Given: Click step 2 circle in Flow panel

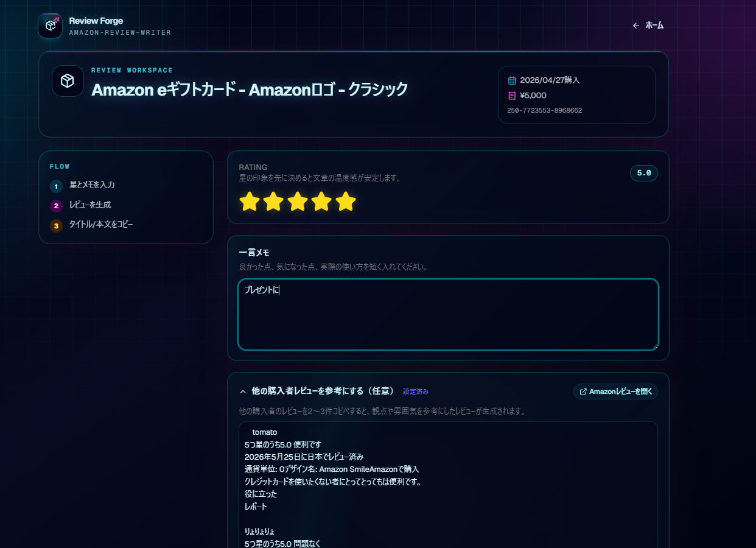Looking at the screenshot, I should click(x=57, y=206).
